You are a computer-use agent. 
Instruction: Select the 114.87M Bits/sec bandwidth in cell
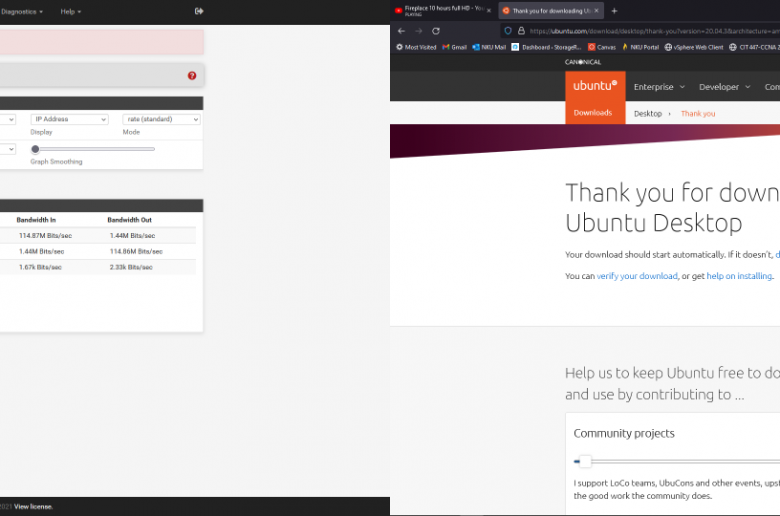point(45,236)
